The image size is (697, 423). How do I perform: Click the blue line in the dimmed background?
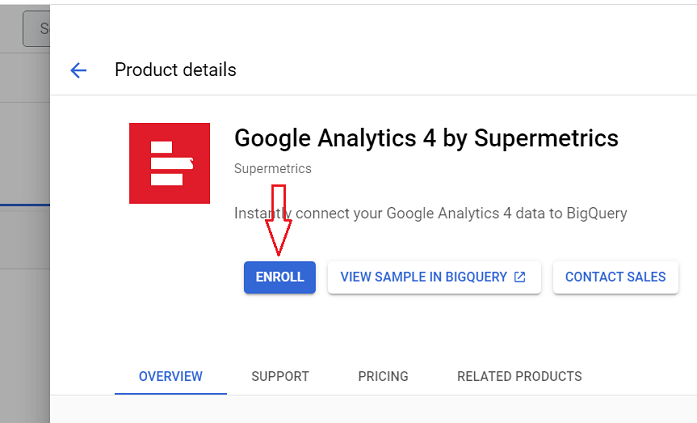coord(24,204)
